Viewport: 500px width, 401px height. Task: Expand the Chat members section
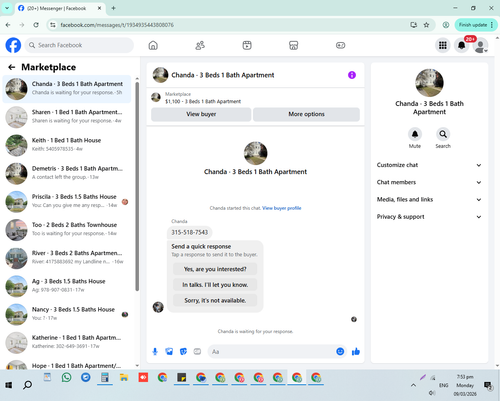pos(429,182)
